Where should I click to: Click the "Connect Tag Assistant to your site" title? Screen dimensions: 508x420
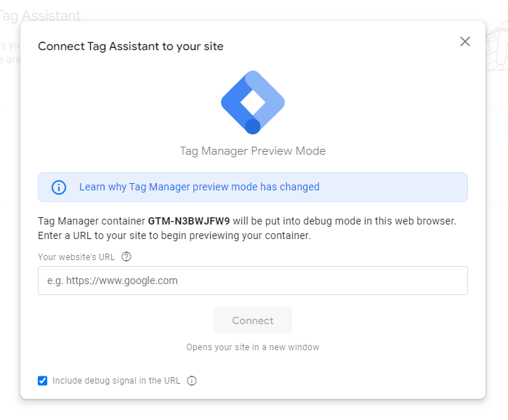click(131, 47)
